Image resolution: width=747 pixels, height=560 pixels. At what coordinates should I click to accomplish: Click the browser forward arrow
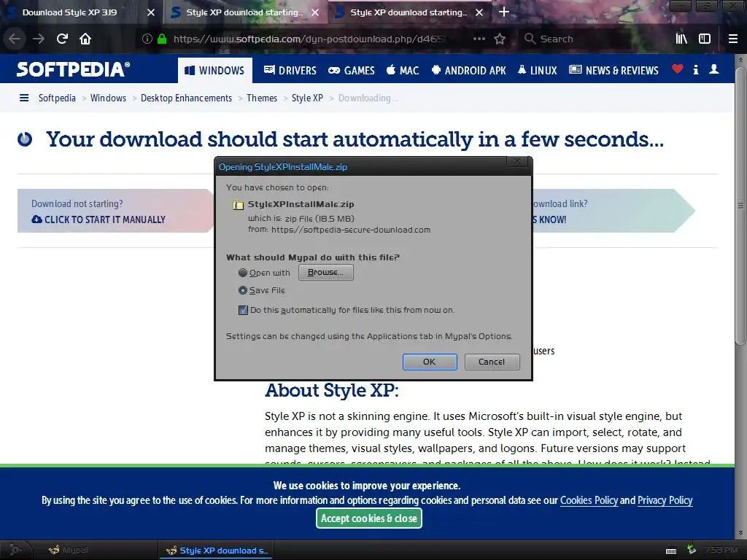(x=39, y=39)
